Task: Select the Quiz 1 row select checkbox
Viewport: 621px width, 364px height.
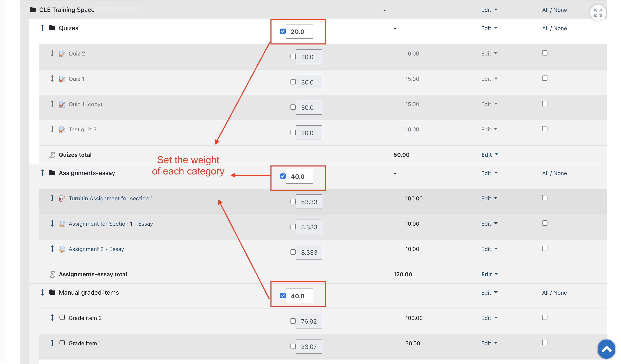Action: [x=545, y=78]
